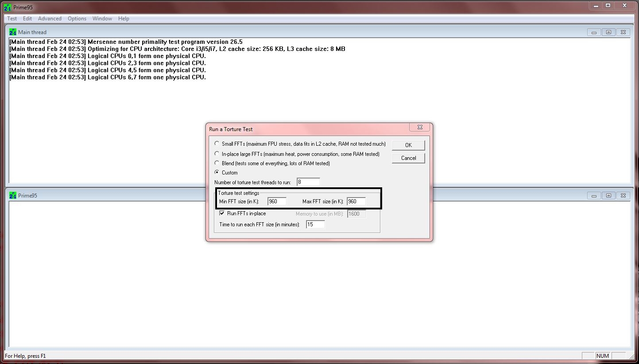Click the Min FFT size field
Screen dimensions: 639x364
coord(277,201)
